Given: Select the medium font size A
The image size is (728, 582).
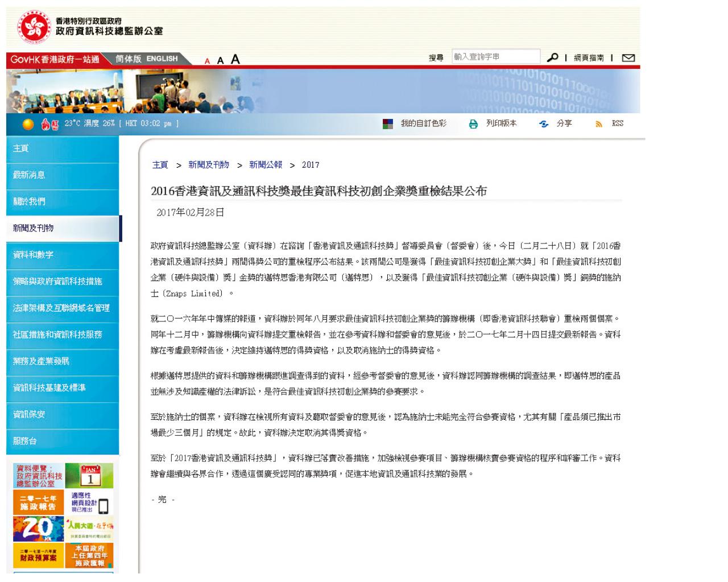Looking at the screenshot, I should (220, 60).
